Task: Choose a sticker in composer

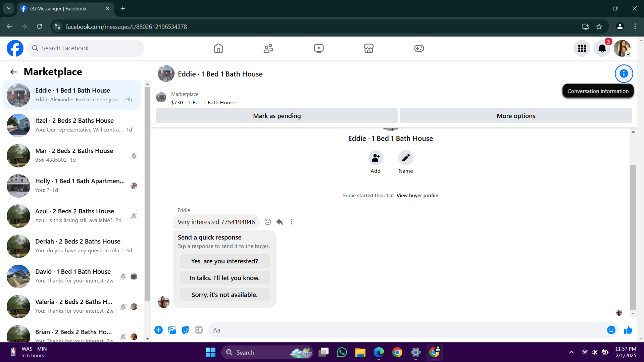Action: tap(186, 330)
